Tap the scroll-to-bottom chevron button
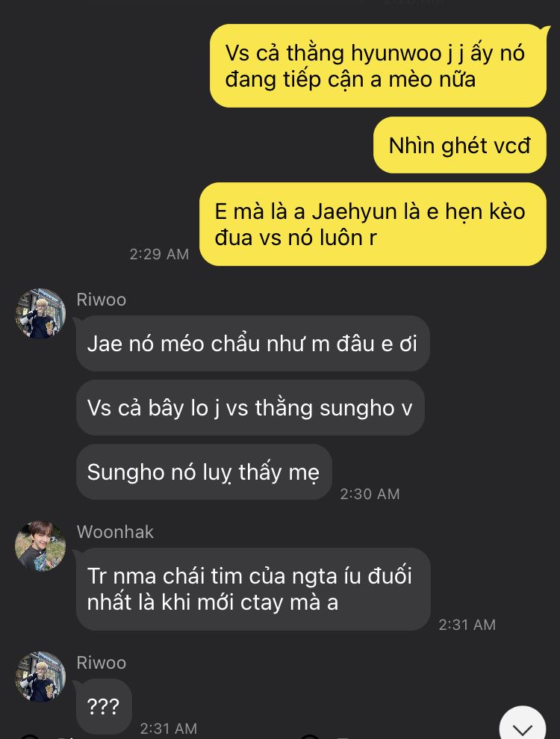Image resolution: width=560 pixels, height=739 pixels. (x=523, y=723)
